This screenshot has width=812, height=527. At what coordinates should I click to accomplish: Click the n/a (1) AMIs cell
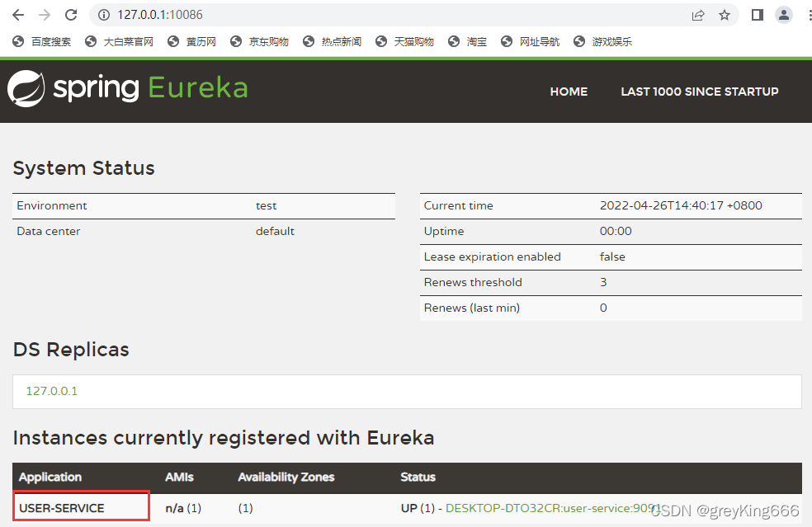coord(183,508)
